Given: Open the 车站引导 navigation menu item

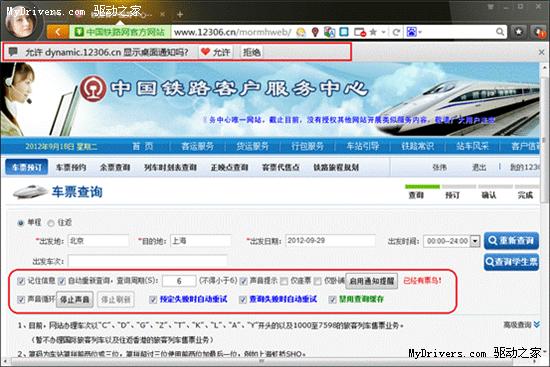Looking at the screenshot, I should [363, 146].
